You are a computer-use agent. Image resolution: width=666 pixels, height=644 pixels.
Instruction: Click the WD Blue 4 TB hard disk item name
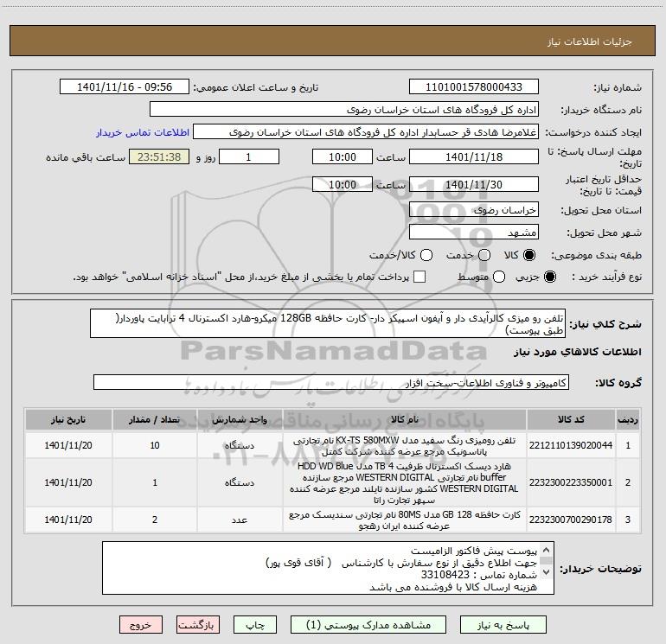point(405,482)
